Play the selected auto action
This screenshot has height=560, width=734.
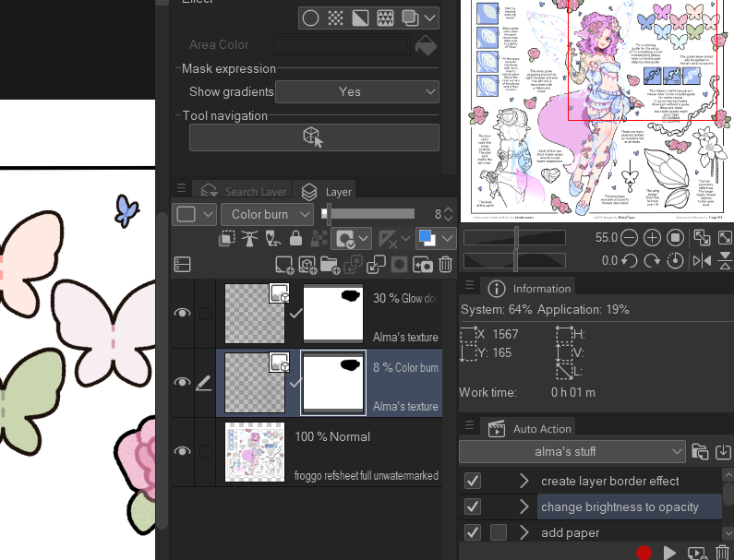(670, 553)
